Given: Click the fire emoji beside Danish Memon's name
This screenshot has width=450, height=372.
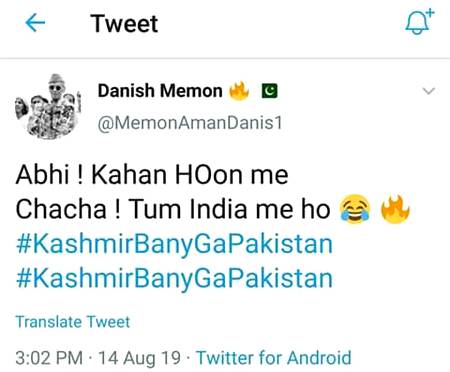Looking at the screenshot, I should (239, 91).
